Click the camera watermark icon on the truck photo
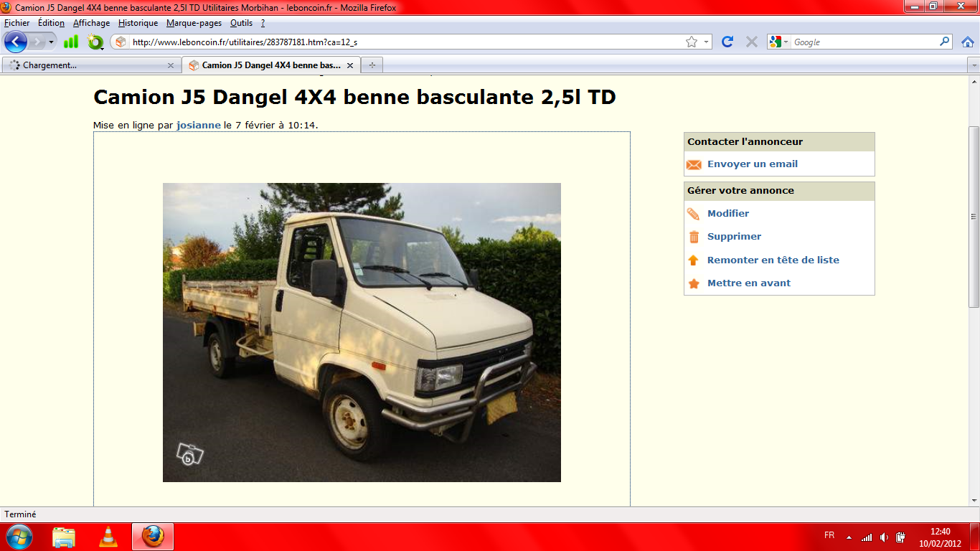The height and width of the screenshot is (551, 980). [190, 454]
